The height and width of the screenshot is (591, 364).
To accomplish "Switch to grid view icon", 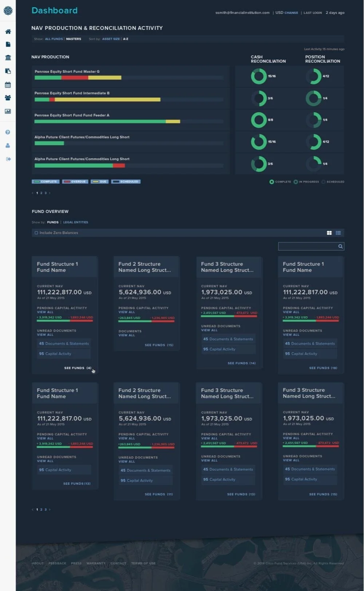I will (329, 233).
